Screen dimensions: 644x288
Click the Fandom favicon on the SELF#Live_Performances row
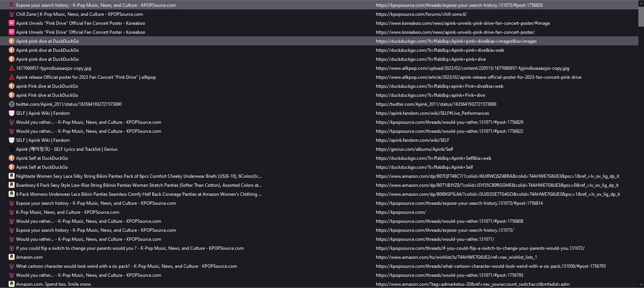click(x=12, y=113)
